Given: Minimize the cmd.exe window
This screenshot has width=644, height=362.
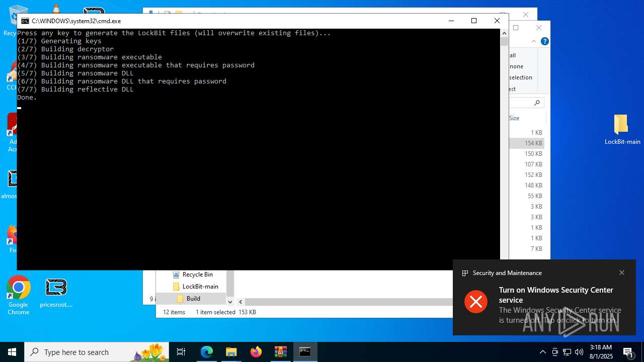Looking at the screenshot, I should pyautogui.click(x=451, y=21).
